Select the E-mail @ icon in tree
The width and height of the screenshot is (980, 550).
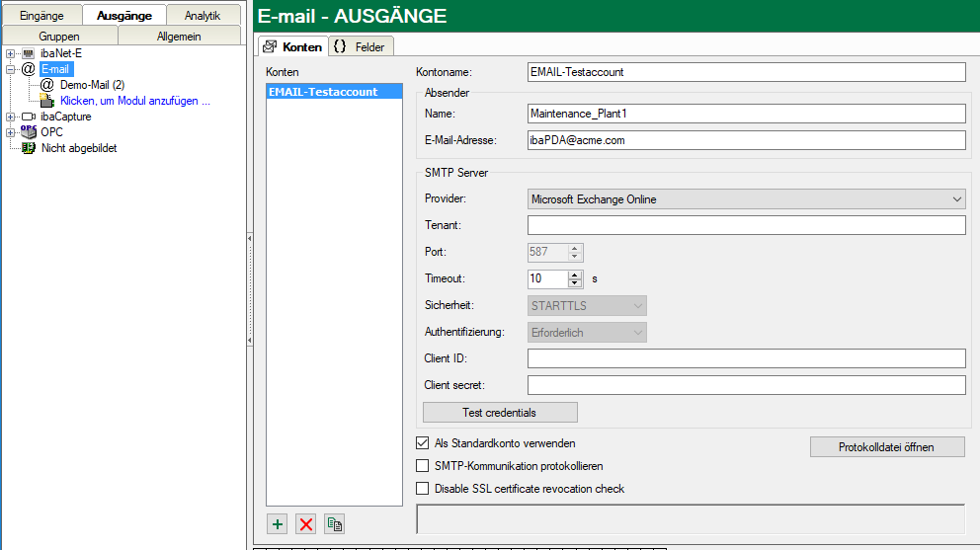pos(28,69)
